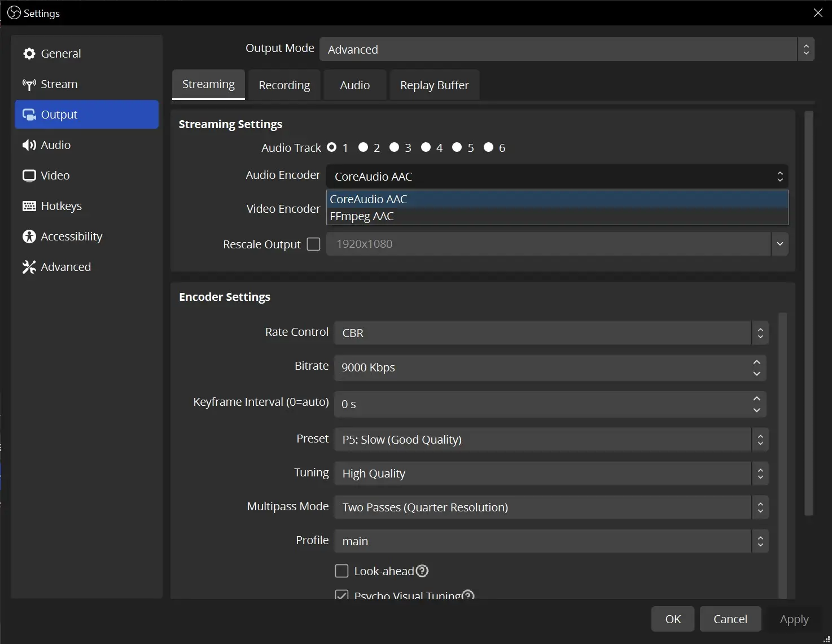The width and height of the screenshot is (832, 644).
Task: Open Accessibility settings icon
Action: tap(29, 236)
